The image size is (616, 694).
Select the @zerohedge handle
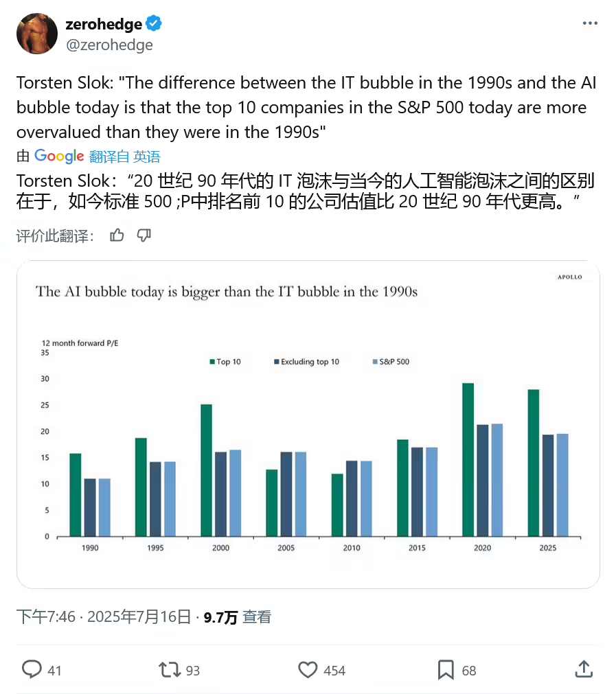coord(110,45)
